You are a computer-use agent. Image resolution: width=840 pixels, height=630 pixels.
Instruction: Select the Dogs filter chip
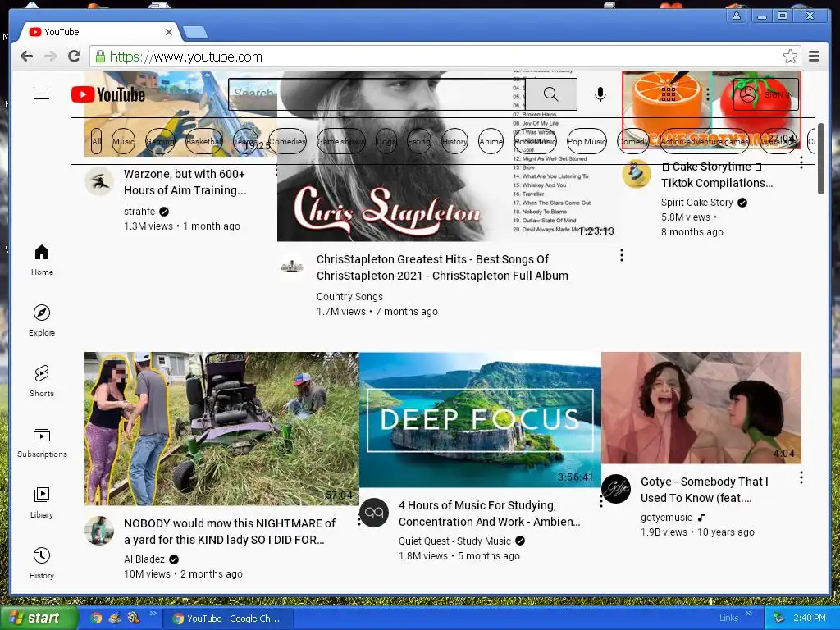[386, 141]
